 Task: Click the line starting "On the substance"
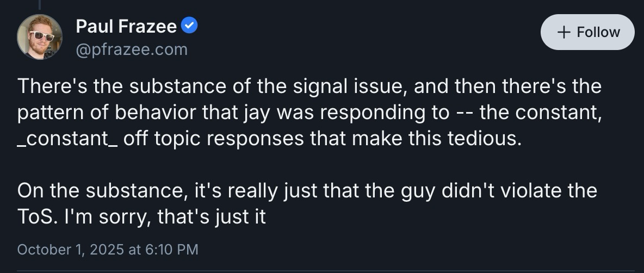point(307,191)
